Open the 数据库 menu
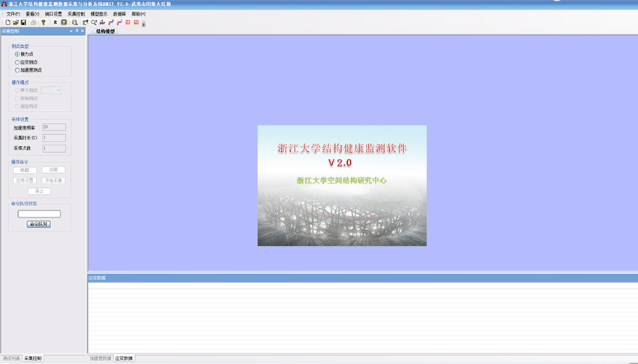Image resolution: width=638 pixels, height=364 pixels. click(120, 13)
